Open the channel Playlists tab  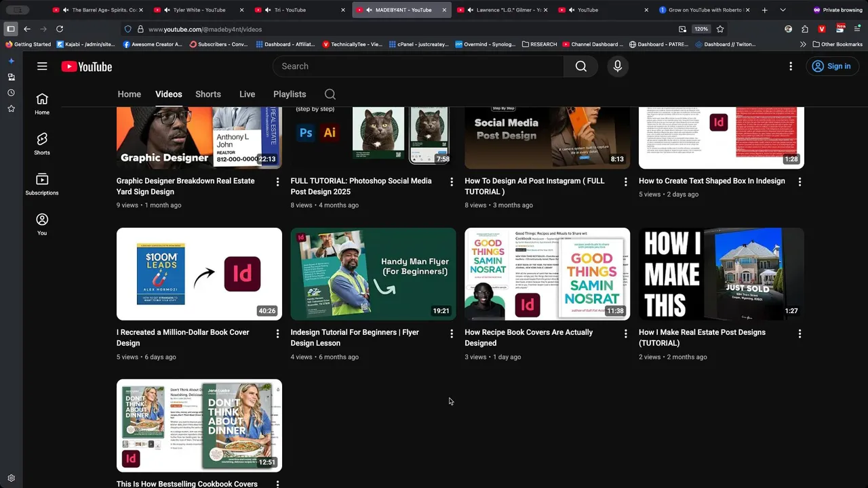(290, 94)
